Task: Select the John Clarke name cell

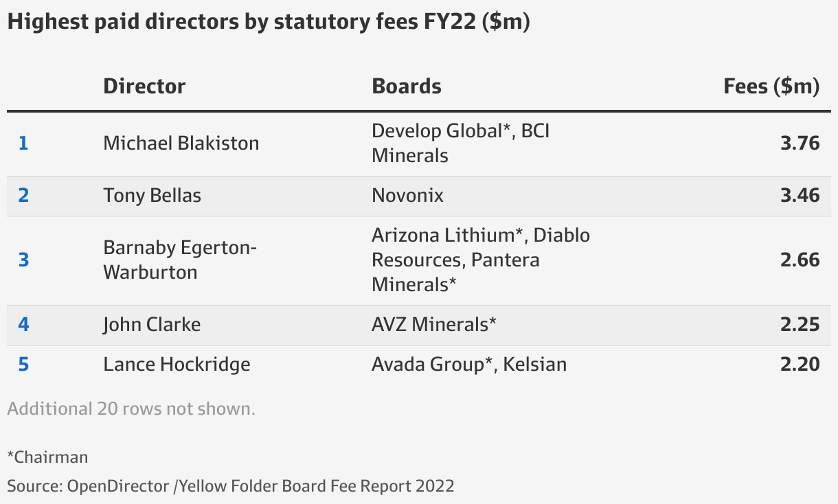Action: (152, 324)
